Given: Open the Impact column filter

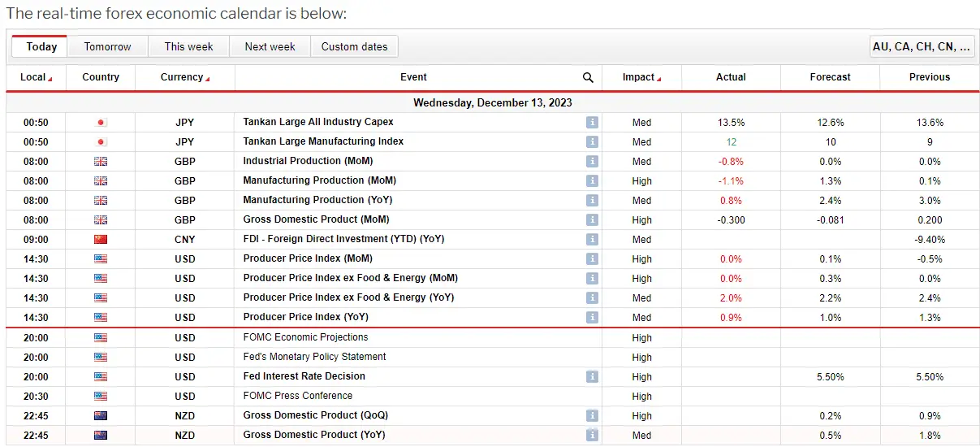Looking at the screenshot, I should pos(641,77).
